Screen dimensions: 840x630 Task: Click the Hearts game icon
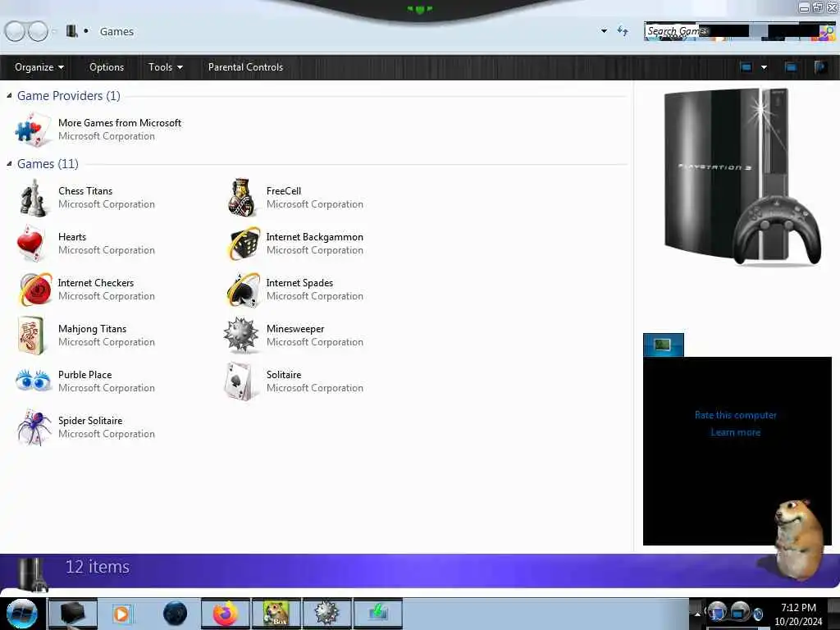point(30,243)
